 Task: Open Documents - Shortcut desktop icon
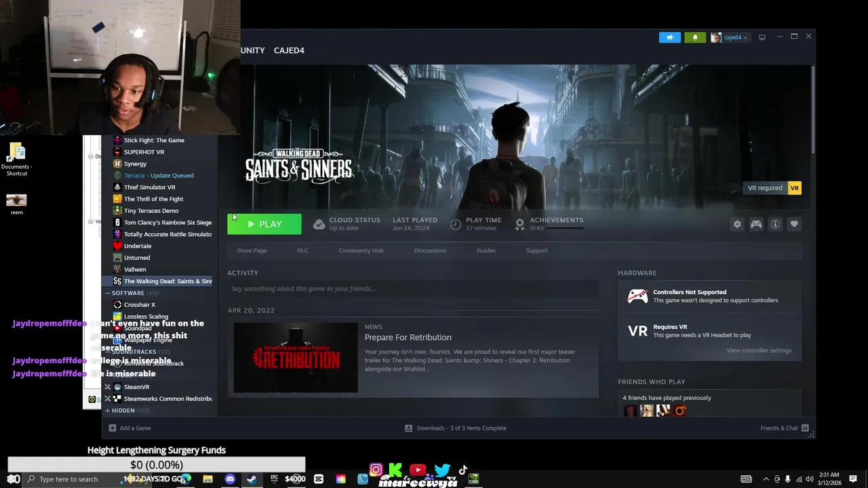point(17,160)
